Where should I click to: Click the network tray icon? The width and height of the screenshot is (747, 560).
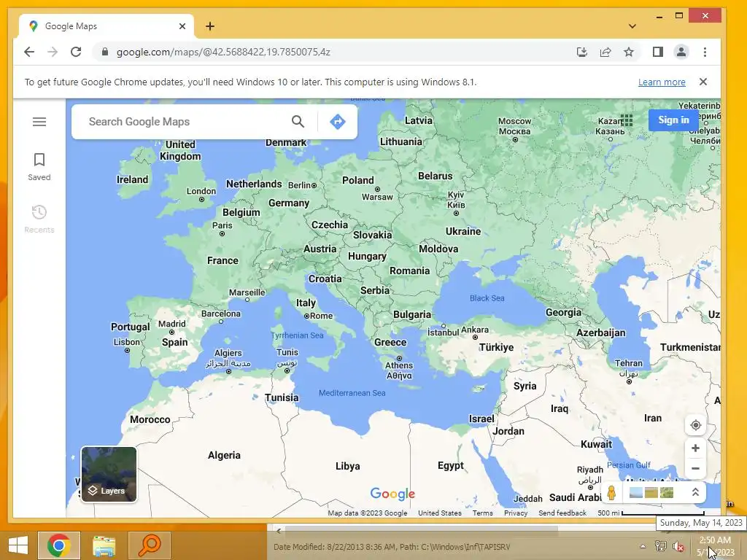click(661, 546)
